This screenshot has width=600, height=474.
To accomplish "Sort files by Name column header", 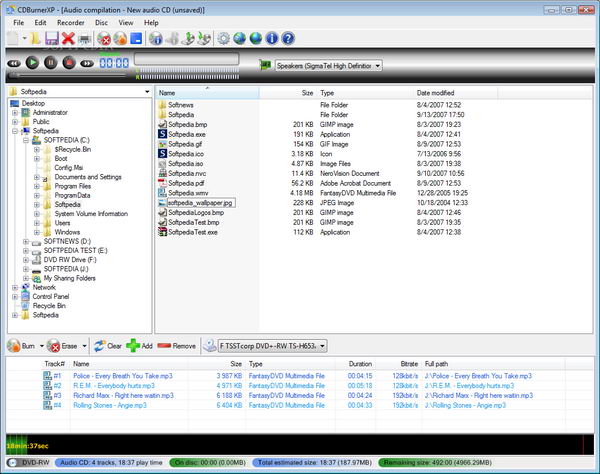I will coord(207,93).
